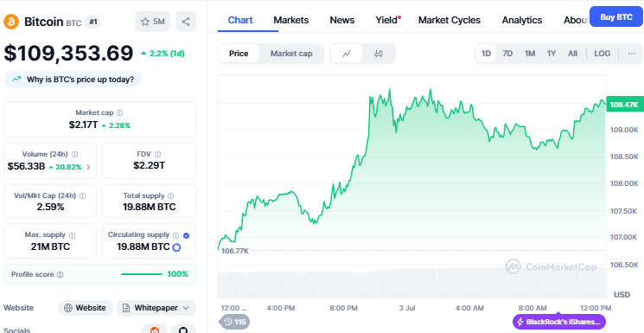This screenshot has height=333, width=644.
Task: Click the Profile score 100% bar
Action: [x=141, y=274]
